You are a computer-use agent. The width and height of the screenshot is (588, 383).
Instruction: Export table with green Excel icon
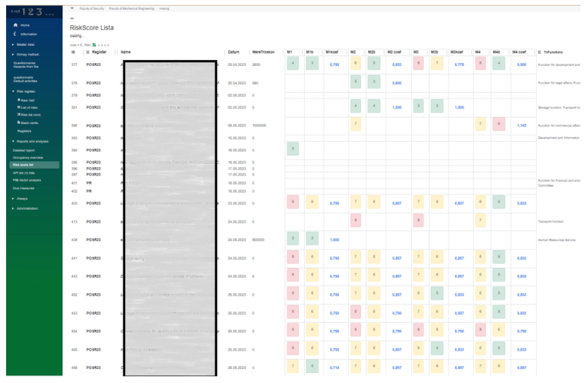94,45
